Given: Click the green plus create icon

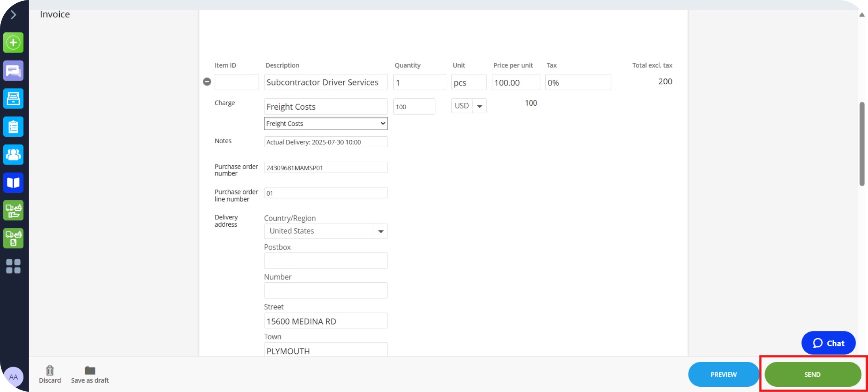Looking at the screenshot, I should click(13, 43).
